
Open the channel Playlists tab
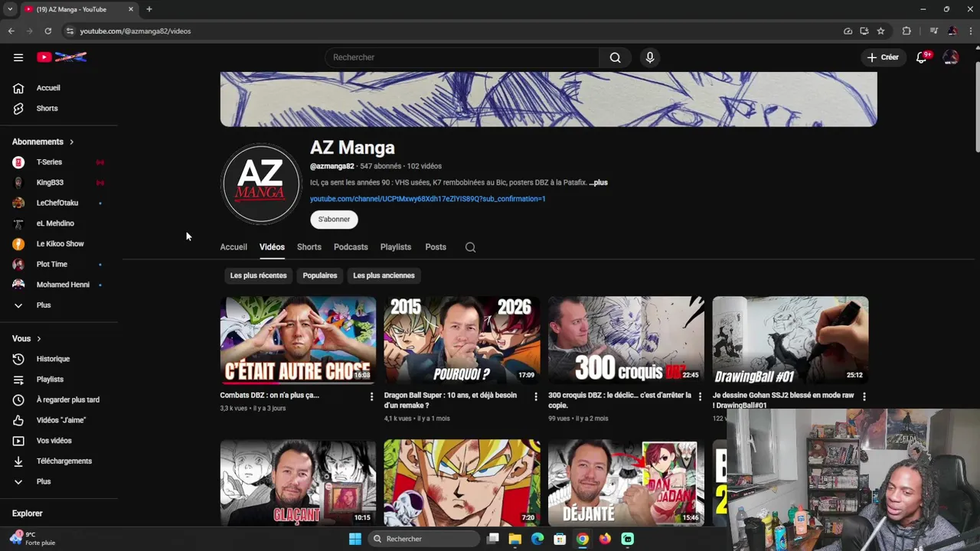[x=396, y=247]
